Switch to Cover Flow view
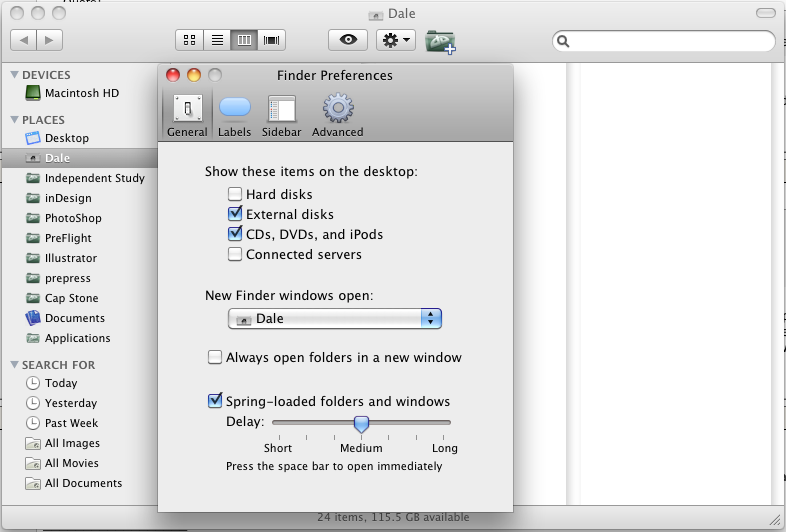 click(x=272, y=40)
